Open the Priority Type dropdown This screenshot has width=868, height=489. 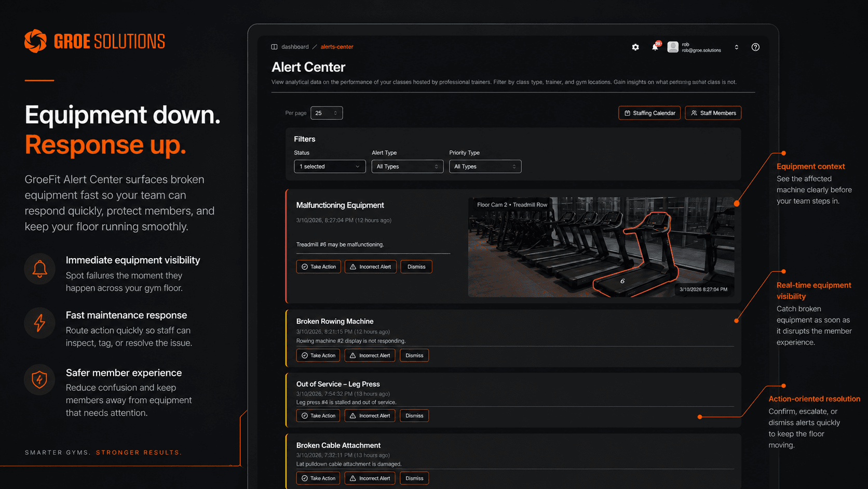(x=485, y=166)
